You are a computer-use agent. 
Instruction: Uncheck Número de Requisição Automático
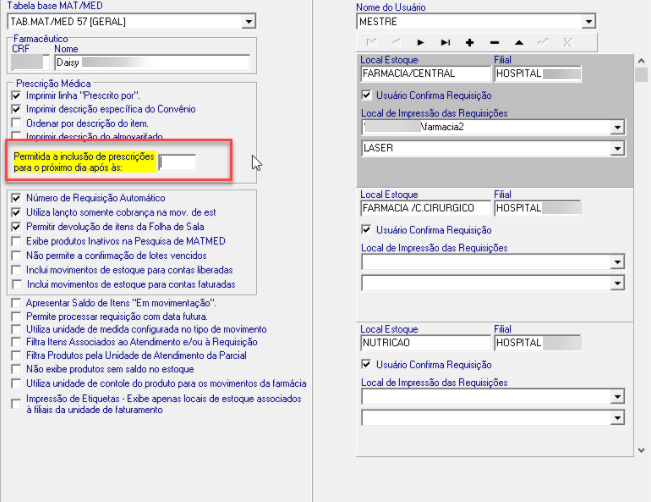pos(16,198)
